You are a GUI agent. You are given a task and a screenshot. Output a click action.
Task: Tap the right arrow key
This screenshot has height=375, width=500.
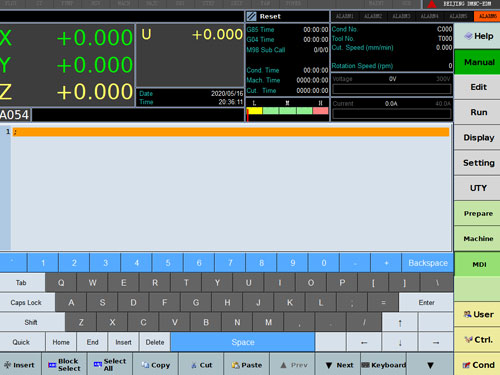click(x=436, y=342)
